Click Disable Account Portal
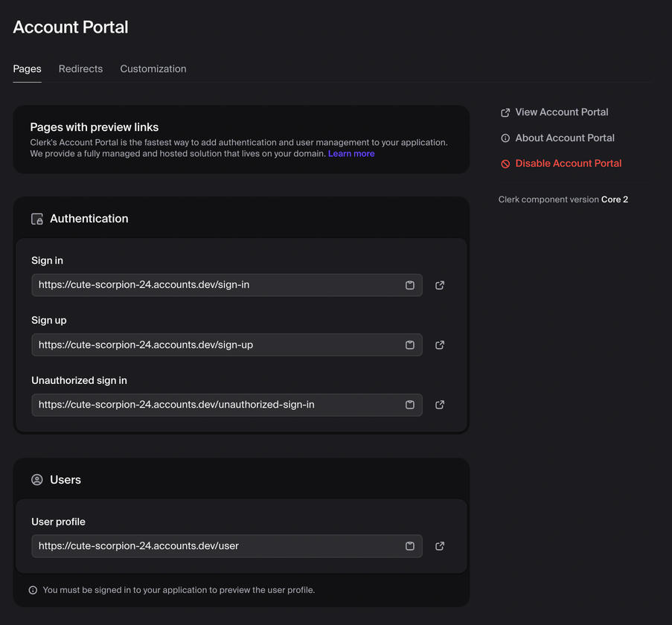This screenshot has height=625, width=672. click(568, 163)
